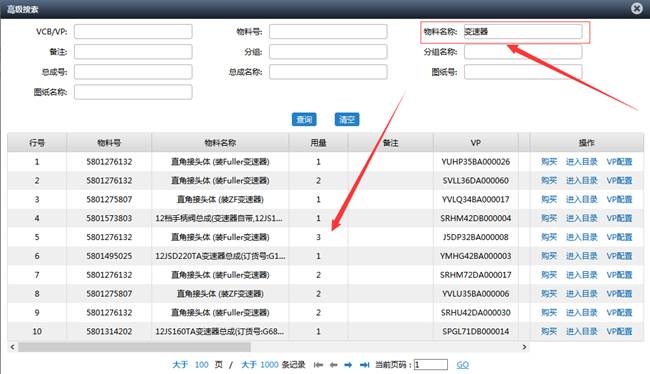Click the 物料号 column header
The width and height of the screenshot is (650, 374).
(x=109, y=143)
